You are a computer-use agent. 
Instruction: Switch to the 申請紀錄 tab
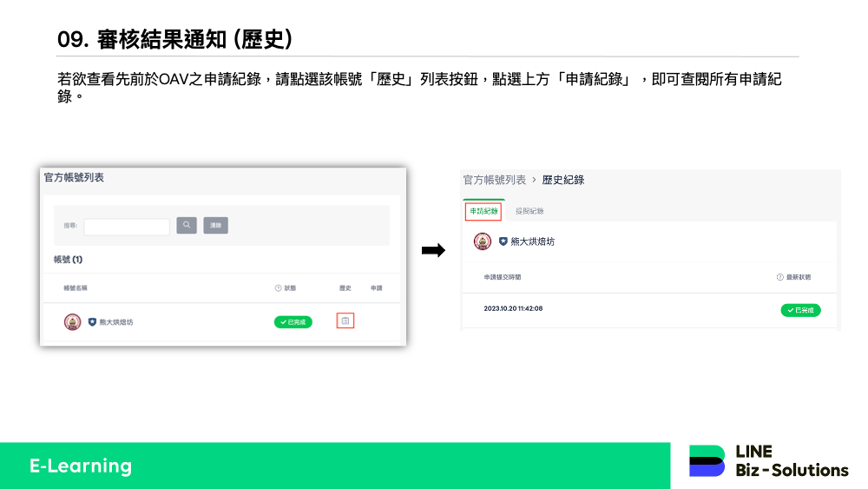(x=483, y=211)
